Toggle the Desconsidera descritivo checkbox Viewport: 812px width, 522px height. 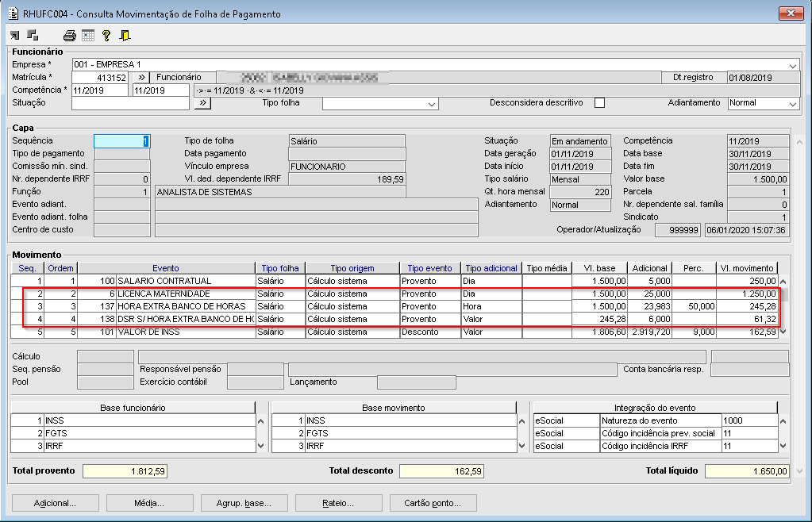[x=599, y=103]
